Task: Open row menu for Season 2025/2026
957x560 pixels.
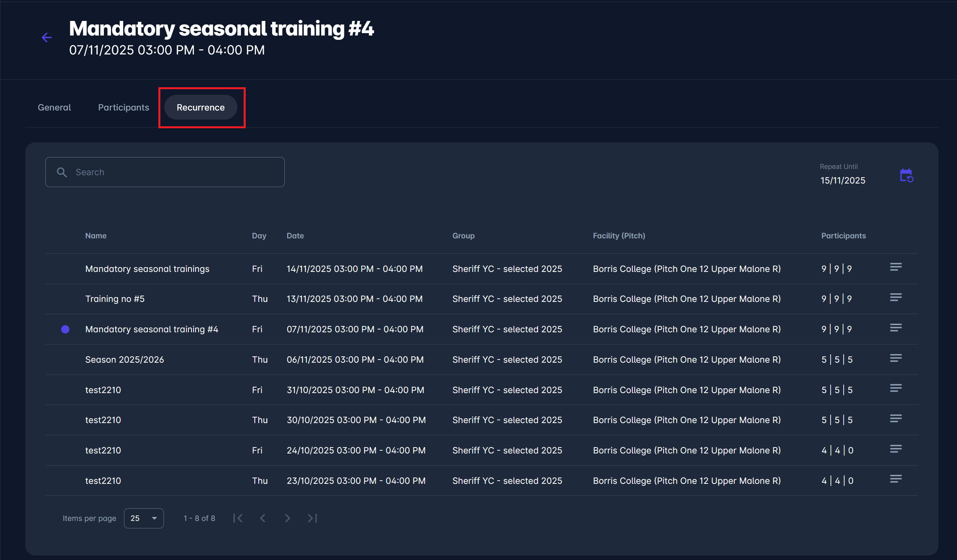Action: click(895, 358)
